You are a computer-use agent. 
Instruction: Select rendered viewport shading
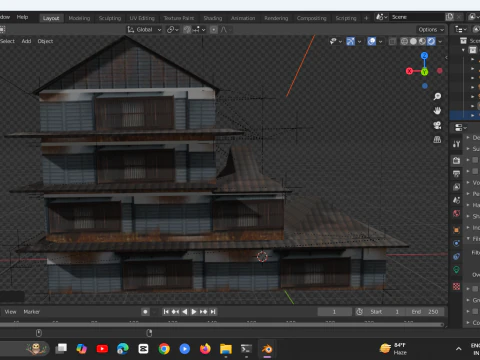pyautogui.click(x=431, y=41)
